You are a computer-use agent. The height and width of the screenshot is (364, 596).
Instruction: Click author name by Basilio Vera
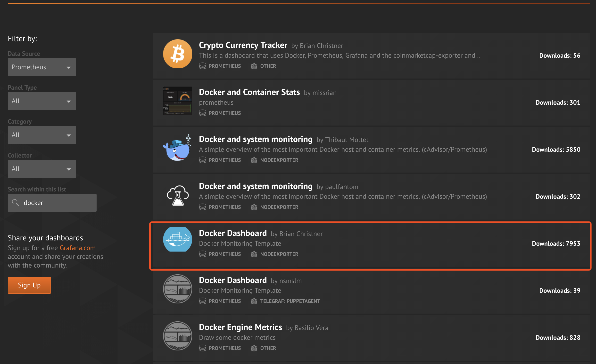[307, 328]
